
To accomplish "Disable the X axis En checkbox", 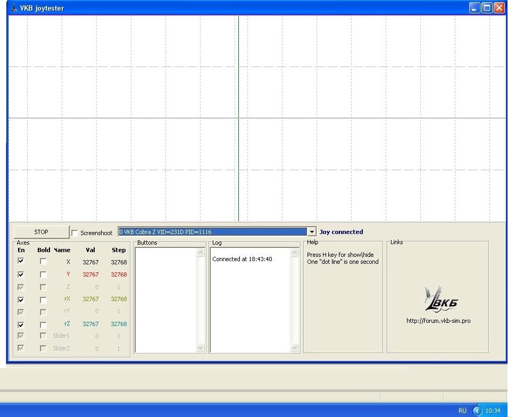I will (21, 261).
